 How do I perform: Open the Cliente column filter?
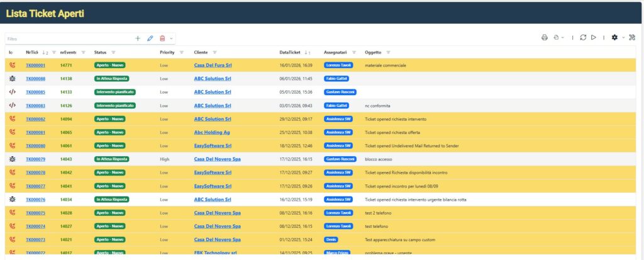tap(214, 52)
